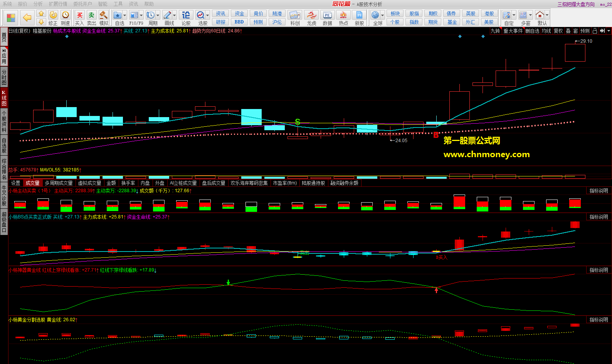The image size is (612, 364).
Task: Open 指标说明 for 小杨主动买卖
Action: (599, 191)
